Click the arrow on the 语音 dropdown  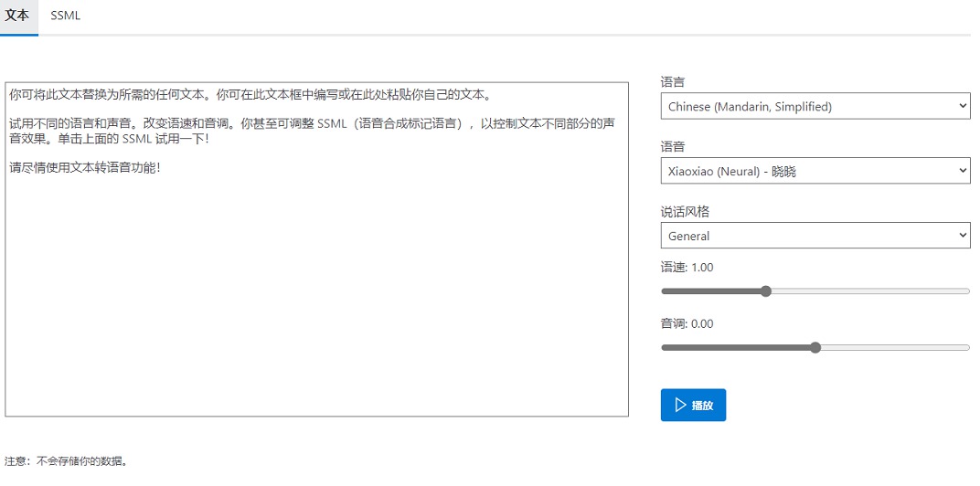pos(963,171)
